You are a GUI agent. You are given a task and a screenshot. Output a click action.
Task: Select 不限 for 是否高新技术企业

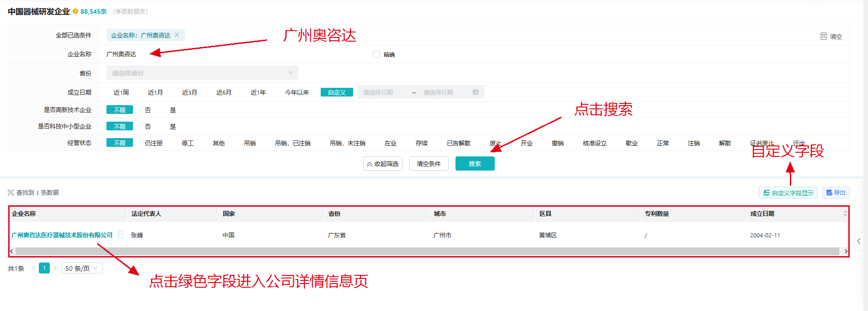pyautogui.click(x=120, y=110)
